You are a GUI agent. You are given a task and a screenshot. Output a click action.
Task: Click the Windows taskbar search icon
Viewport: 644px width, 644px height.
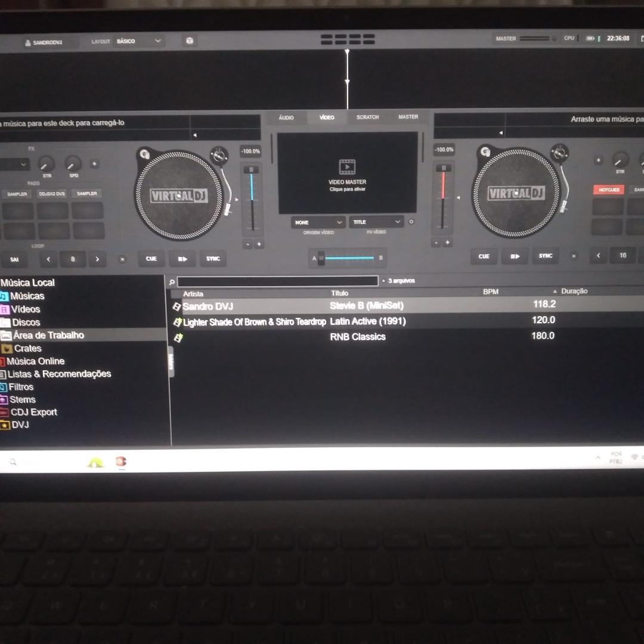(x=13, y=462)
